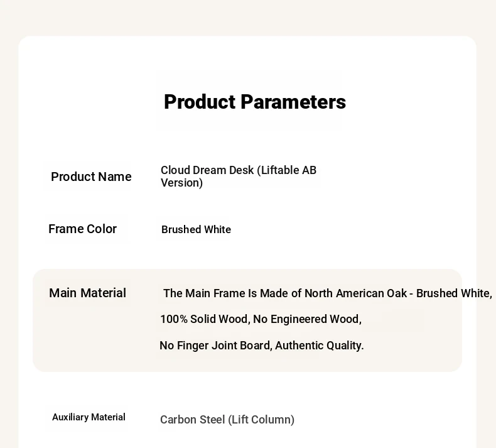Select the Auxiliary Material label

coord(89,417)
